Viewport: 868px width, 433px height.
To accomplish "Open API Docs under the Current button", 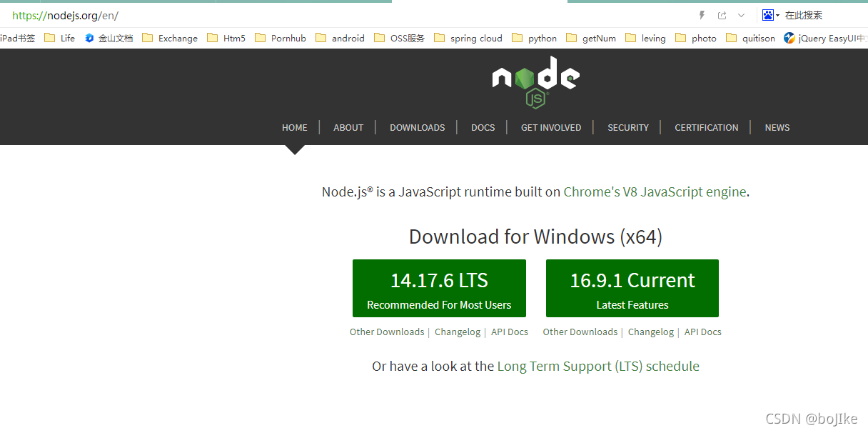I will tap(703, 332).
